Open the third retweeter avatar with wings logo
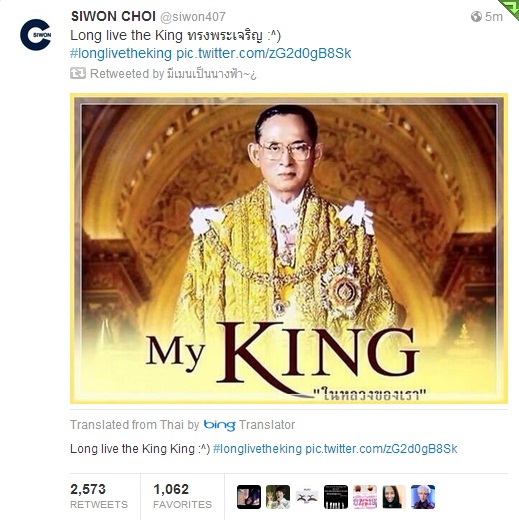 point(307,497)
